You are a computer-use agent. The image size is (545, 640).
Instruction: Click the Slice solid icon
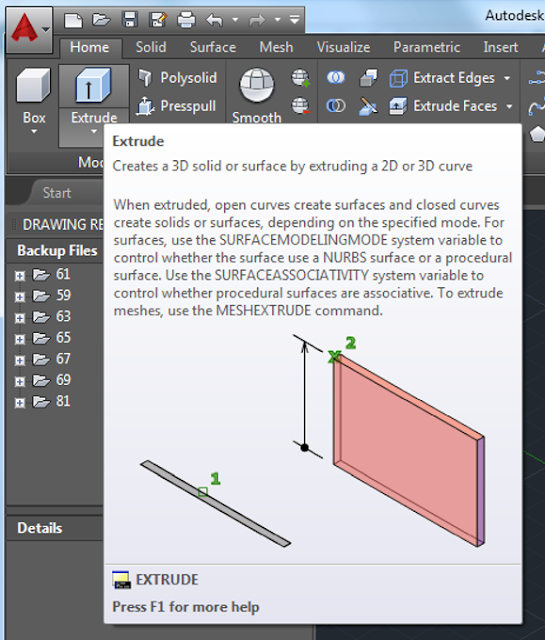(368, 106)
